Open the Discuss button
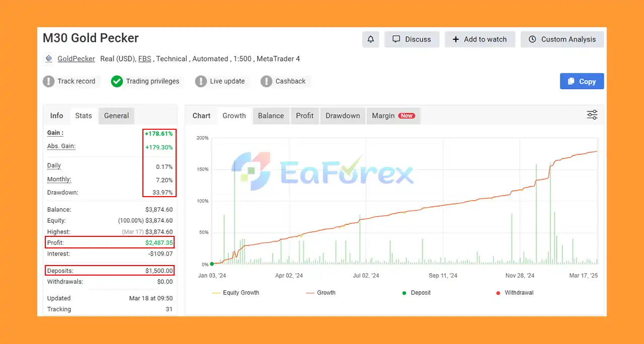Viewport: 644px width, 344px height. click(x=412, y=39)
